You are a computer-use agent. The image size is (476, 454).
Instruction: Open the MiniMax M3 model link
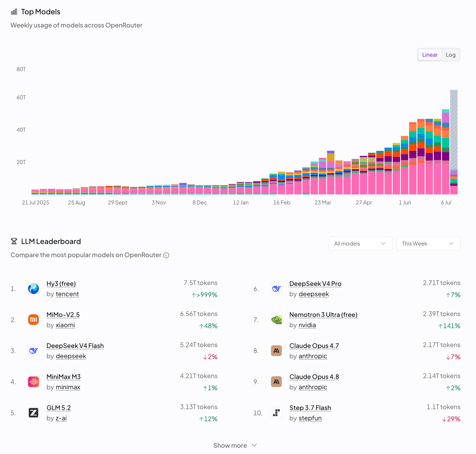click(63, 377)
